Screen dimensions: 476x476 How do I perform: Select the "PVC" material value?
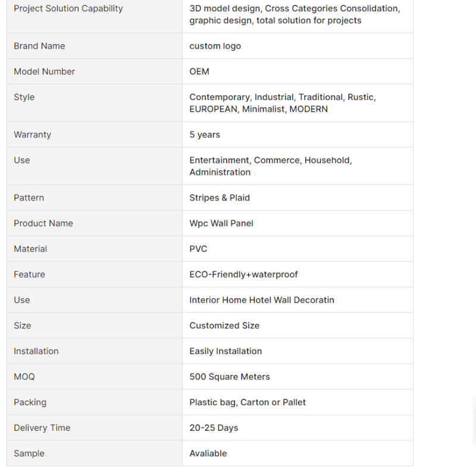[x=198, y=249]
